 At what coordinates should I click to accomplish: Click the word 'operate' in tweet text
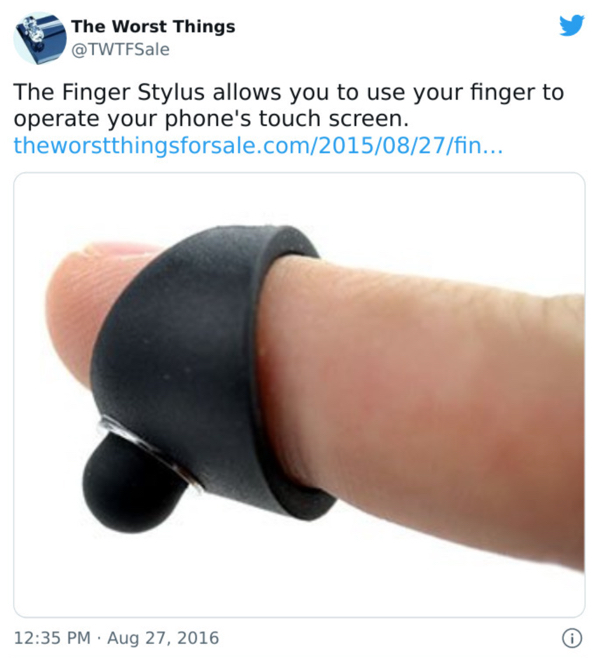[x=57, y=120]
